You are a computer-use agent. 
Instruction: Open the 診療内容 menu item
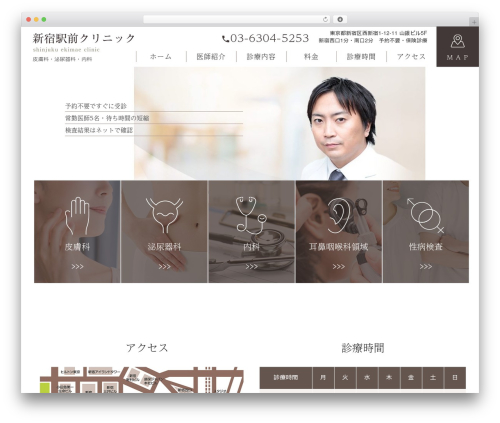[261, 57]
